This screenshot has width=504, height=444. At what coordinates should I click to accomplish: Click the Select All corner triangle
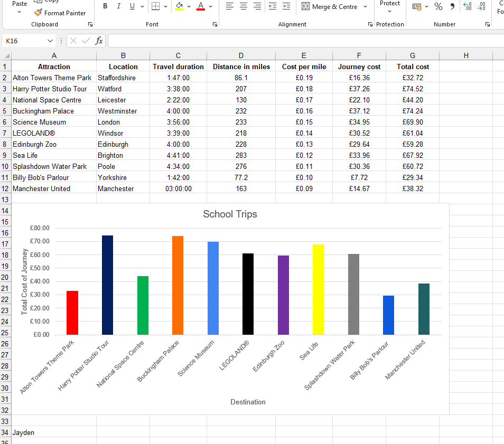coord(6,56)
